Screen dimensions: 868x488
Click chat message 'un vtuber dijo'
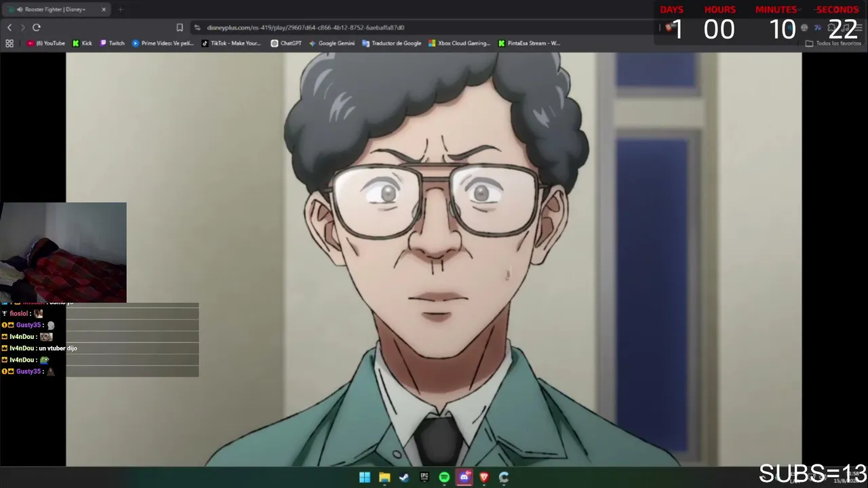pyautogui.click(x=58, y=348)
